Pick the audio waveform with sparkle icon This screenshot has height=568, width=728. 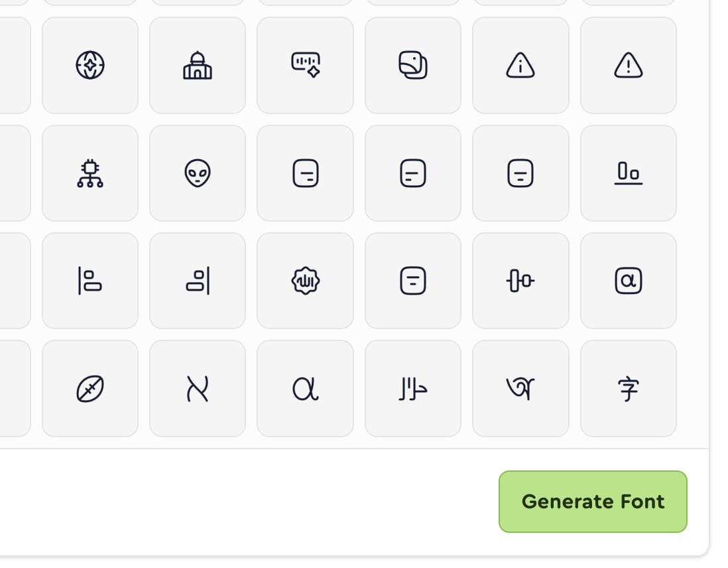point(304,65)
